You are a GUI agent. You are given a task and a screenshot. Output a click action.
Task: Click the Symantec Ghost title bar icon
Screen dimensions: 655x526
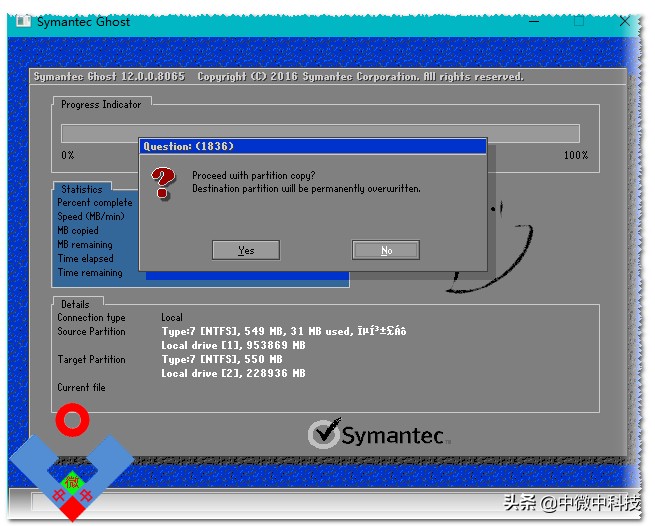[23, 21]
